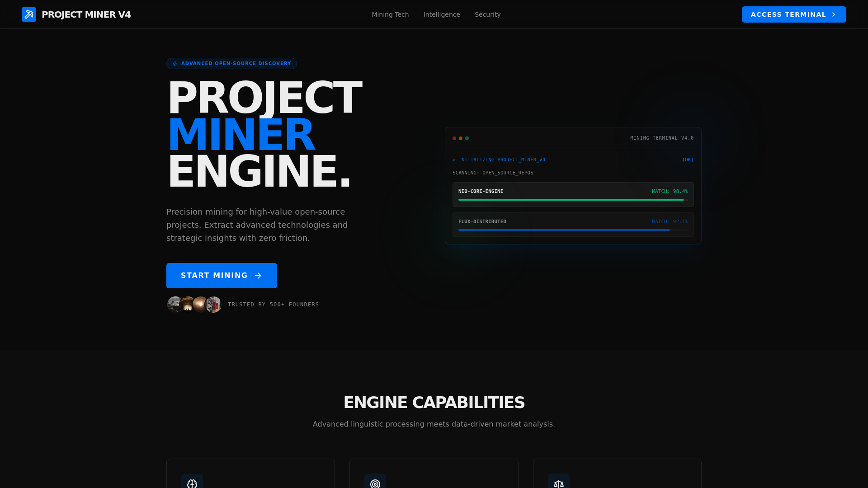Click the ADVANCED OPEN-SOURCE DISCOVERY badge text
This screenshot has height=488, width=868.
pyautogui.click(x=236, y=64)
